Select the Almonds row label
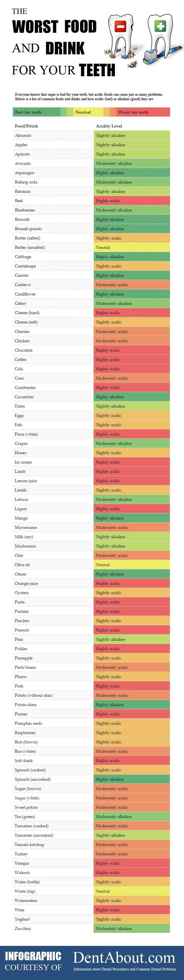This screenshot has height=980, width=184. pos(23,135)
